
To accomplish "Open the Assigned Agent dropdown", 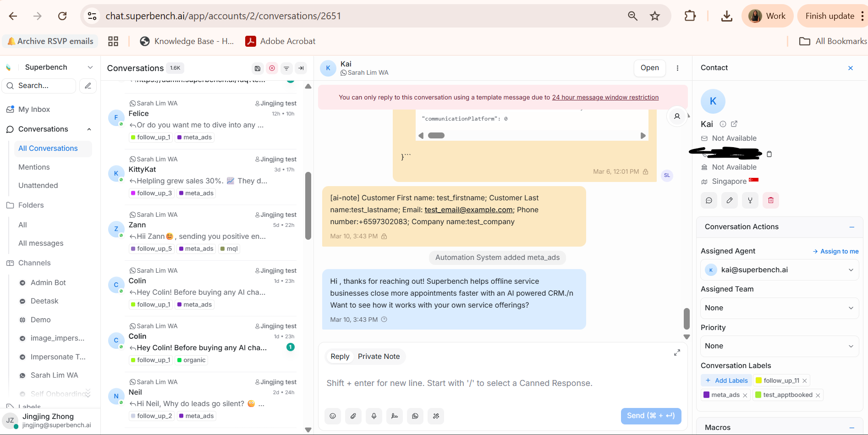I will point(780,270).
